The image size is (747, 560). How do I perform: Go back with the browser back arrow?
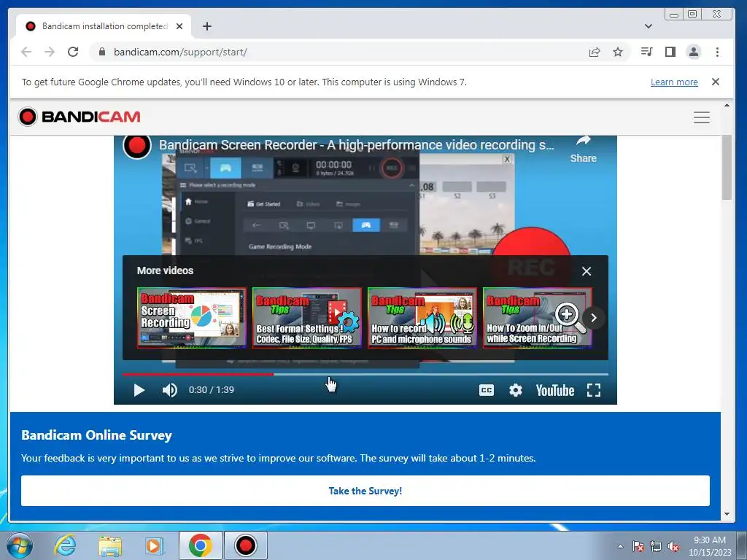click(26, 52)
